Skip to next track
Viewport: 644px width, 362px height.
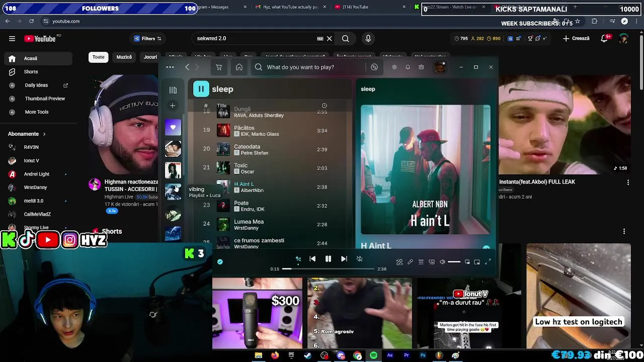pos(344,259)
